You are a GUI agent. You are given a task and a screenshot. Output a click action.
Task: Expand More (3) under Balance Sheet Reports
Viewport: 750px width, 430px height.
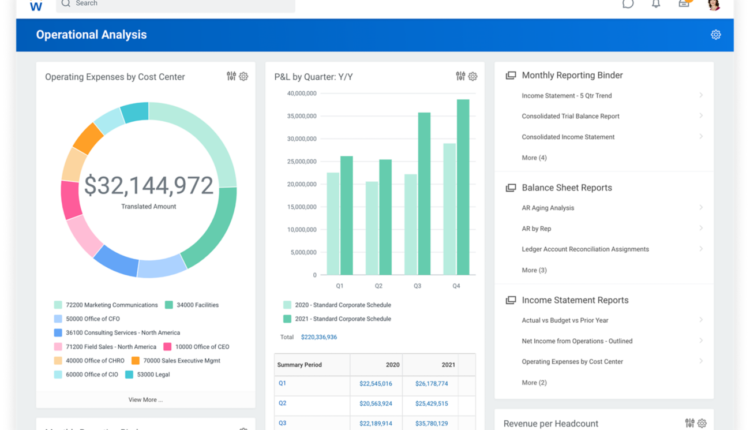(534, 270)
